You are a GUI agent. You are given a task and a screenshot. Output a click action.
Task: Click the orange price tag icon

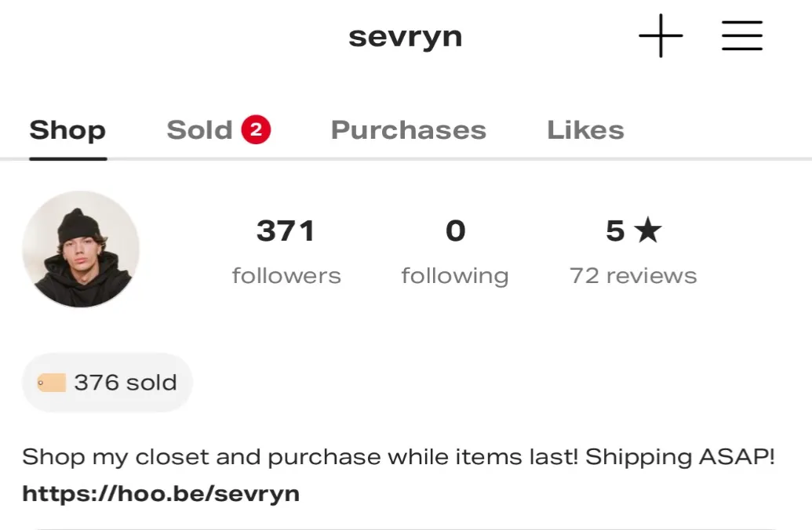[52, 383]
